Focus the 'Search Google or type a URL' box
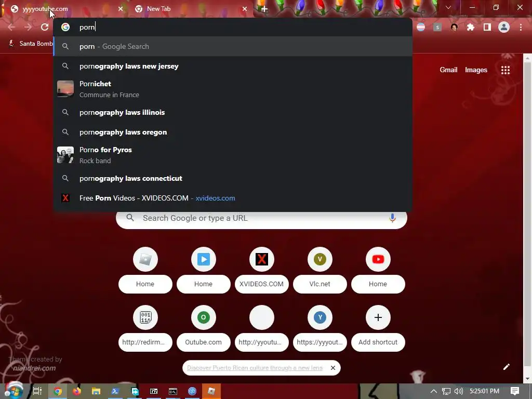Viewport: 532px width, 399px height. pyautogui.click(x=261, y=218)
